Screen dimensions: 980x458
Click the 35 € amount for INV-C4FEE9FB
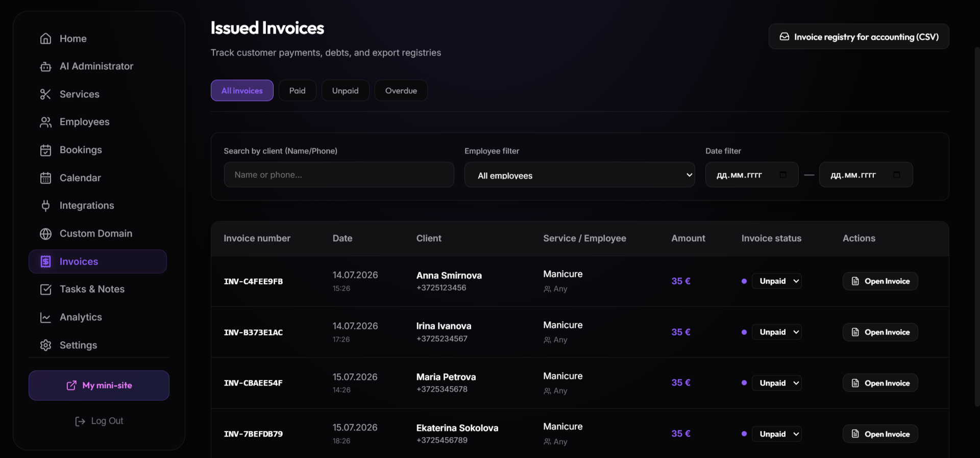(x=681, y=281)
